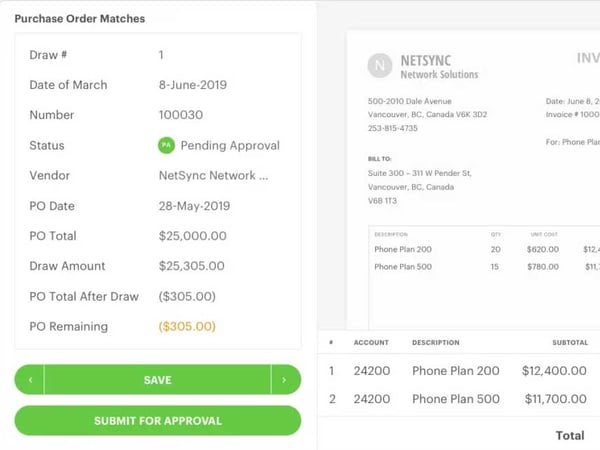Click Submit for Approval button
This screenshot has height=450, width=600.
[158, 421]
